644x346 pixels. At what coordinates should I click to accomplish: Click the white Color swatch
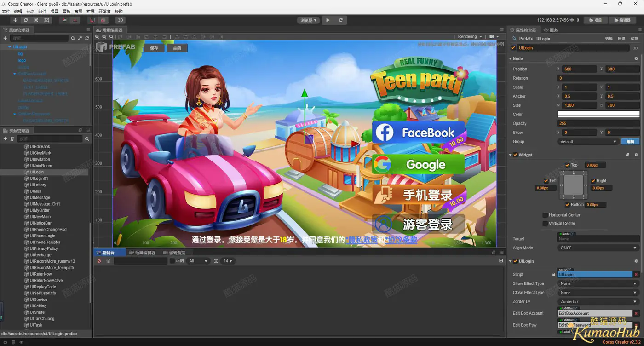coord(598,114)
